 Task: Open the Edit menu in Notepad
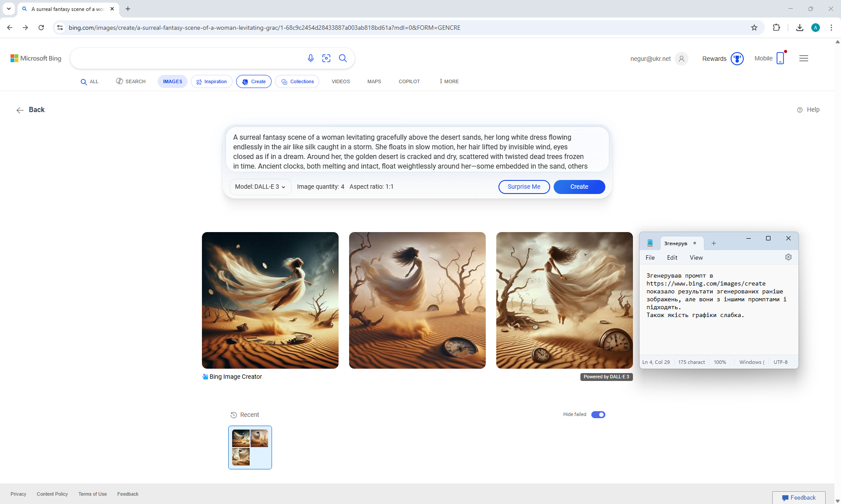(x=672, y=258)
